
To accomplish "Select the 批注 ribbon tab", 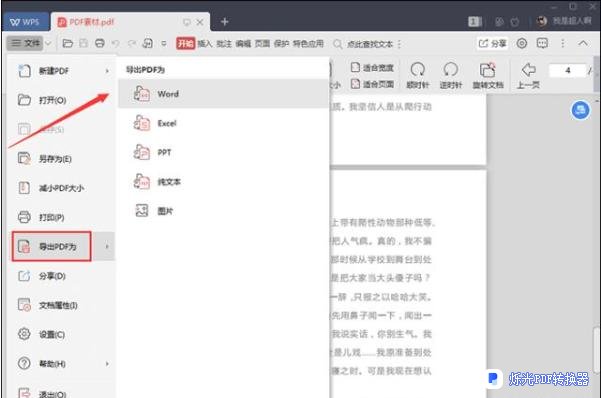I will [x=224, y=44].
